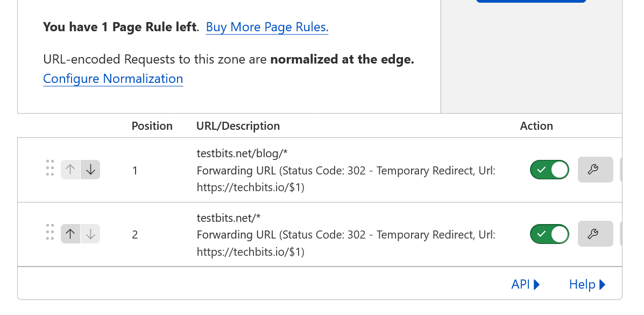This screenshot has height=315, width=644.
Task: Click the blue button at top right
Action: click(531, 2)
